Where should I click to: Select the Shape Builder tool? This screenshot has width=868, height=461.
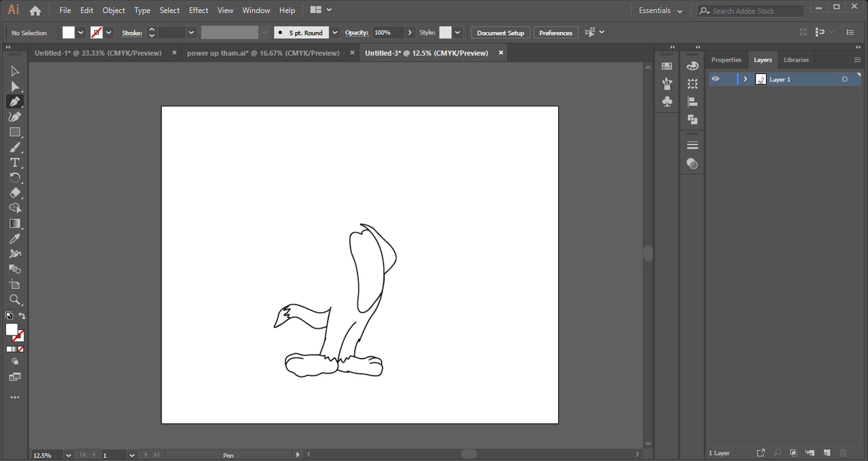point(15,208)
